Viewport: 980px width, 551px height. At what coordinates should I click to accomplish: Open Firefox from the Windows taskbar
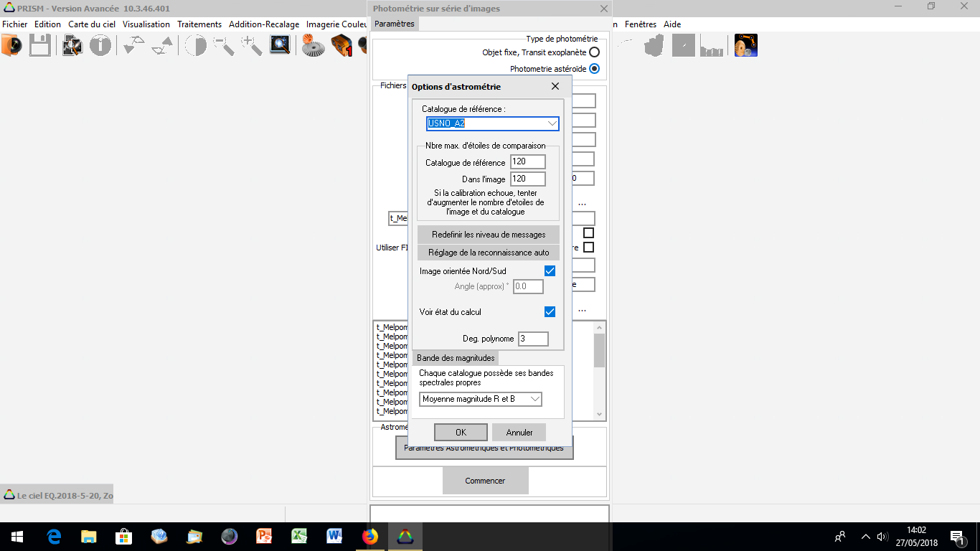tap(370, 536)
